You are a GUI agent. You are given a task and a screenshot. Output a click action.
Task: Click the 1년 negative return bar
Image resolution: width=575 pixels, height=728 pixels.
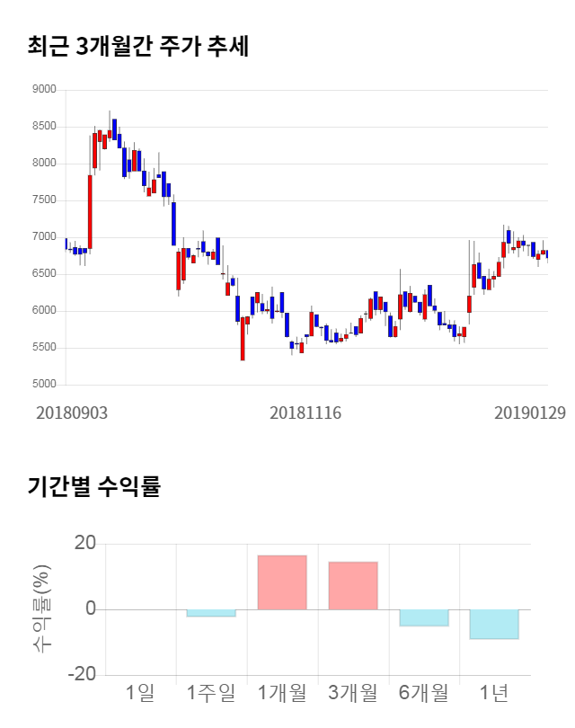(494, 624)
